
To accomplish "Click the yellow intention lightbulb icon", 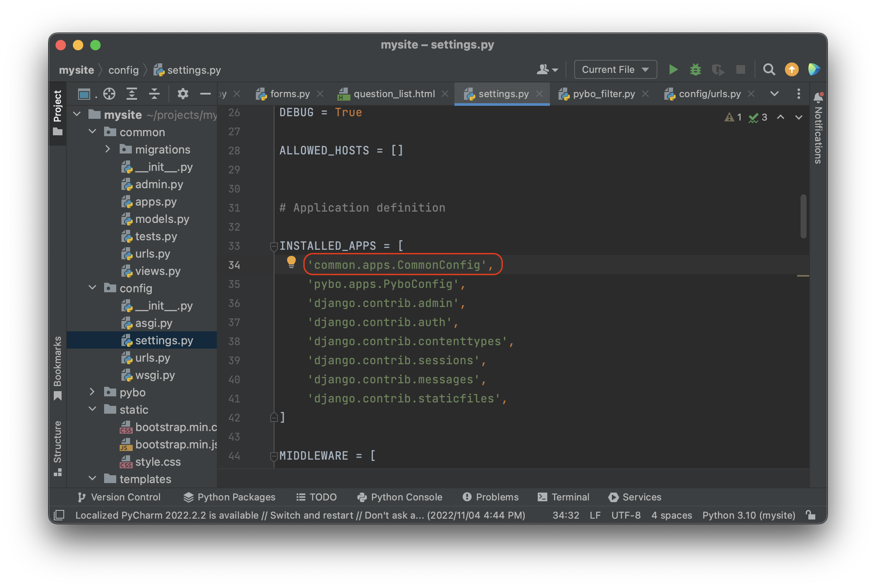I will tap(291, 261).
